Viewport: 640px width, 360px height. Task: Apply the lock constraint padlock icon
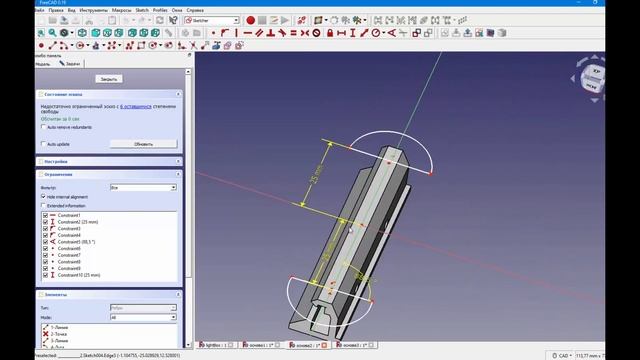pos(330,33)
